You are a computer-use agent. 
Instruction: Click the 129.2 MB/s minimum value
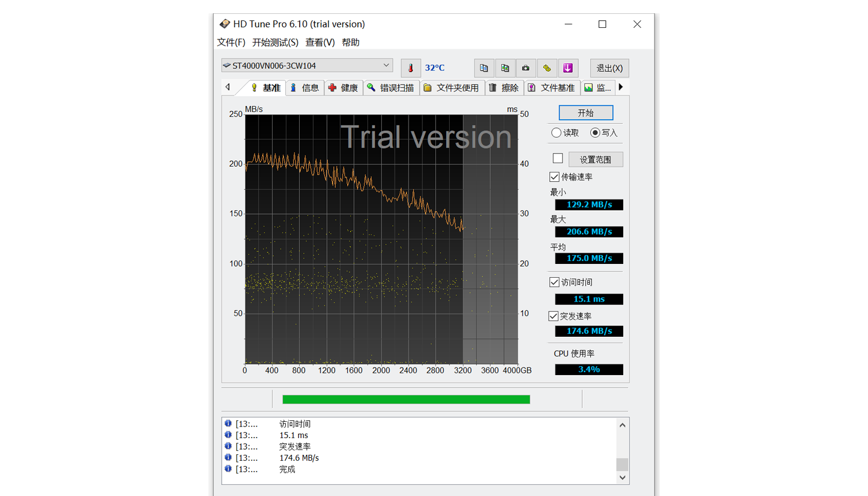point(589,204)
